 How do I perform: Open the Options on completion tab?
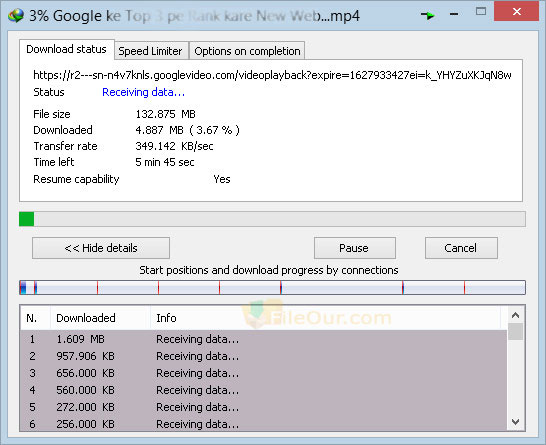point(247,51)
